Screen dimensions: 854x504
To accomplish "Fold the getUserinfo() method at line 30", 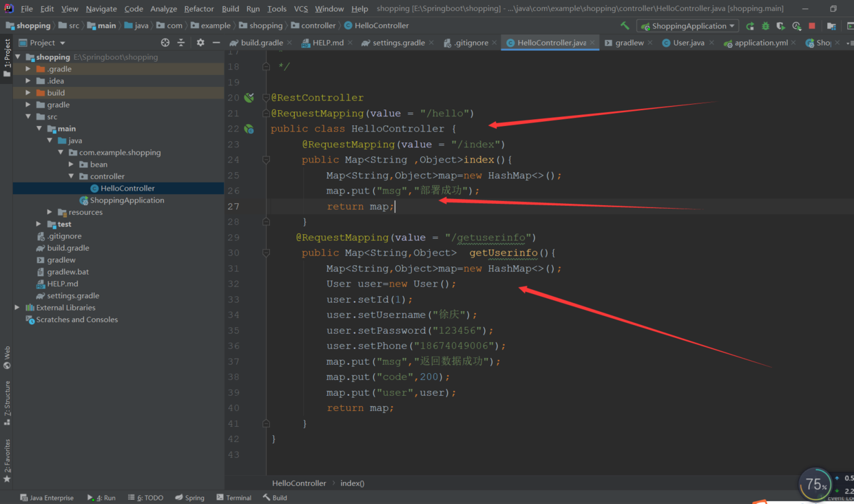I will 266,253.
